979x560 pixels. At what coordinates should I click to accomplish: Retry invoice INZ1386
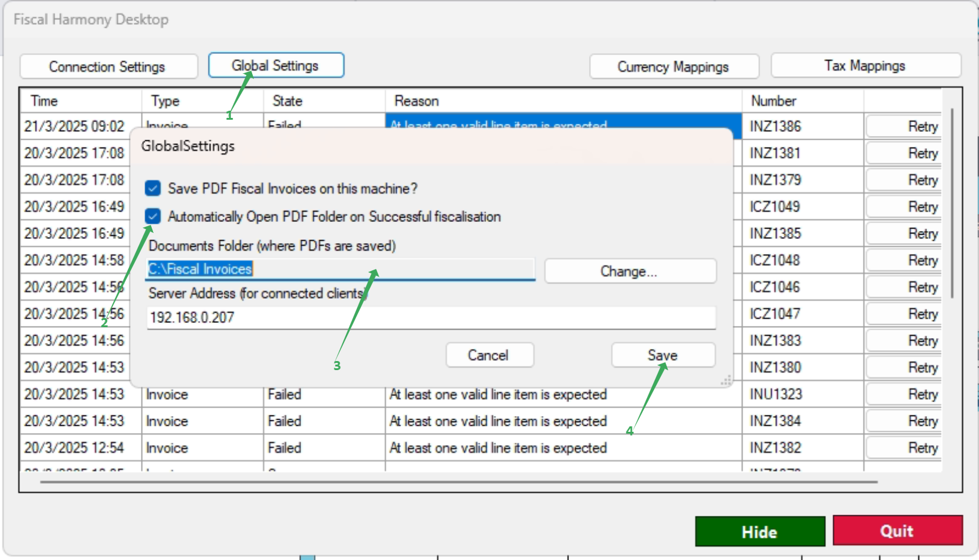point(903,126)
